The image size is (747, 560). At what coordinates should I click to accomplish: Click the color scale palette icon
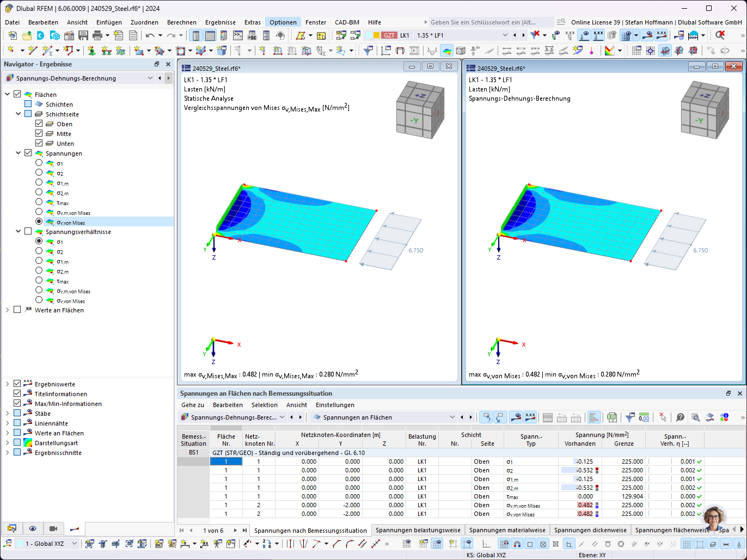(x=610, y=51)
